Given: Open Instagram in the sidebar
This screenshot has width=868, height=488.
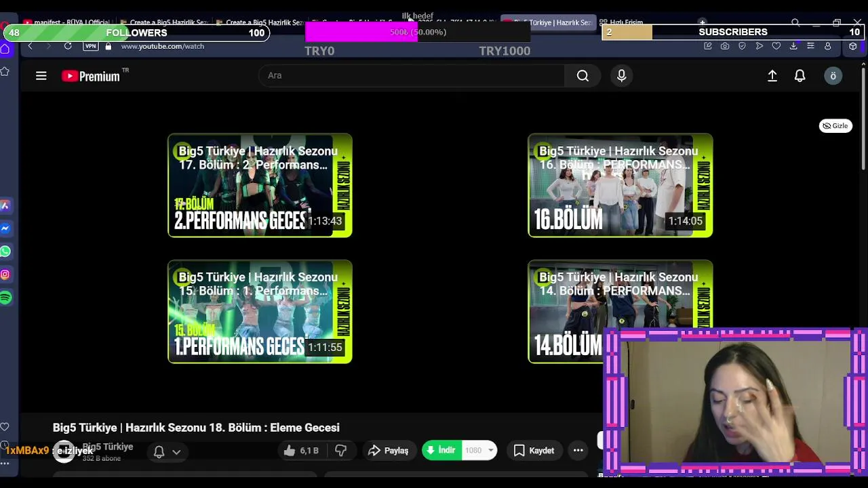Looking at the screenshot, I should 5,274.
